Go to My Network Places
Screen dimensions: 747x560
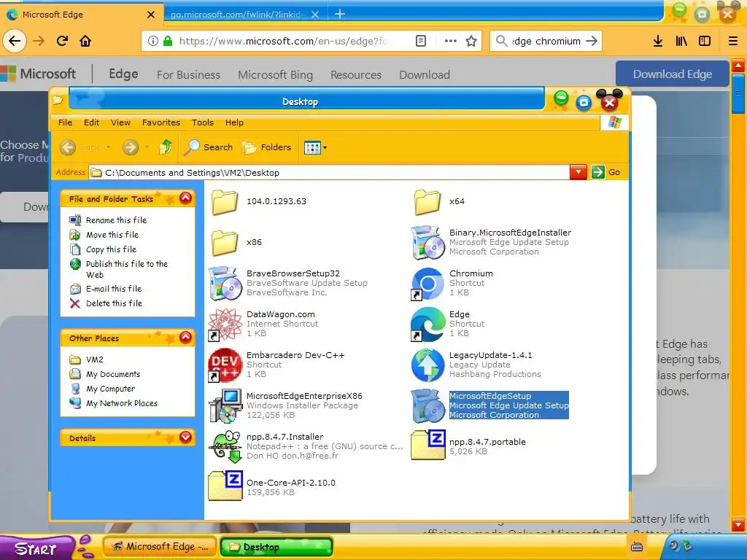113,403
